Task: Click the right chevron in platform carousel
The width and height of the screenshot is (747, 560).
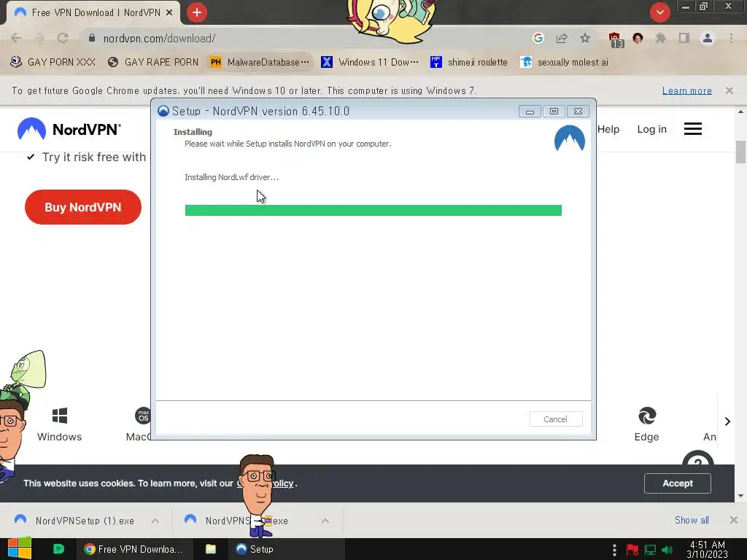Action: pyautogui.click(x=727, y=421)
